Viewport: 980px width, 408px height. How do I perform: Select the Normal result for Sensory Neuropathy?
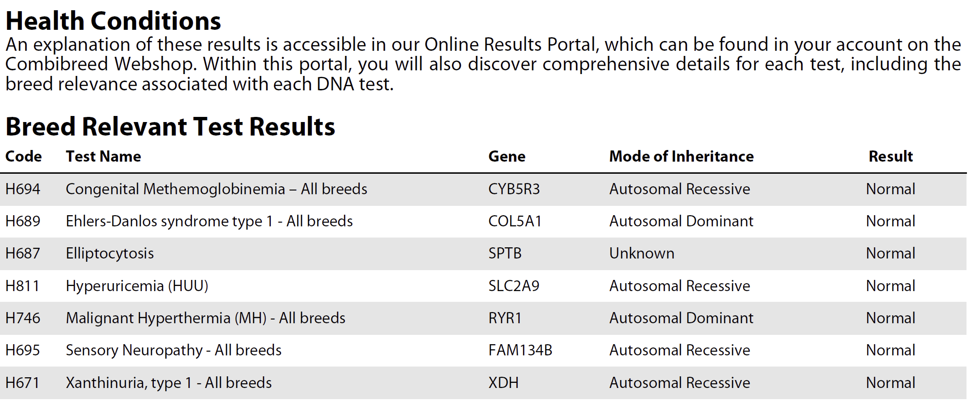[890, 350]
